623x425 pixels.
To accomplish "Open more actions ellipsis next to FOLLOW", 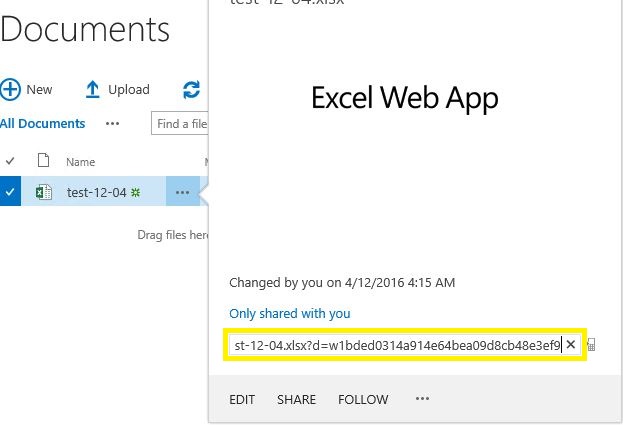I will tap(422, 399).
